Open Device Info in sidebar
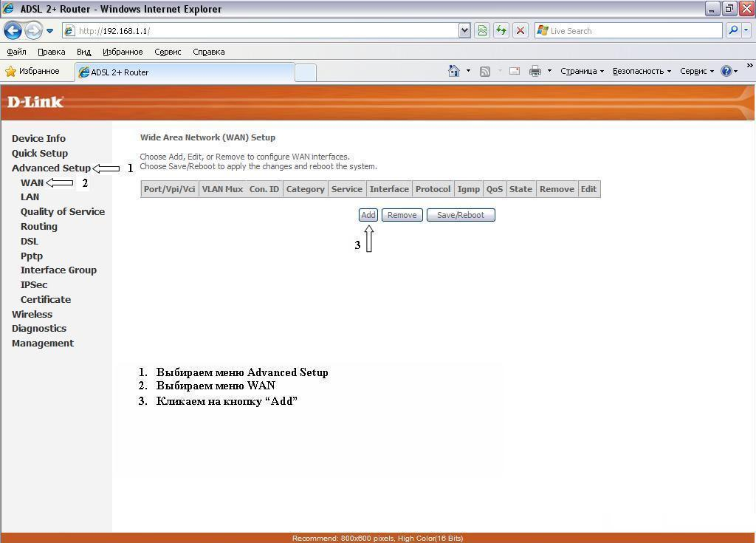 pos(38,139)
